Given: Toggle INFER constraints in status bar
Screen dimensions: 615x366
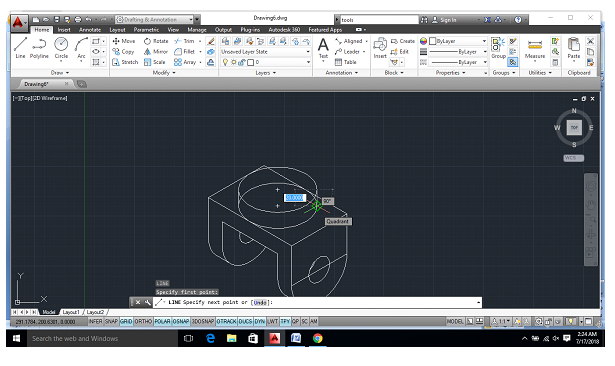Looking at the screenshot, I should (x=95, y=321).
